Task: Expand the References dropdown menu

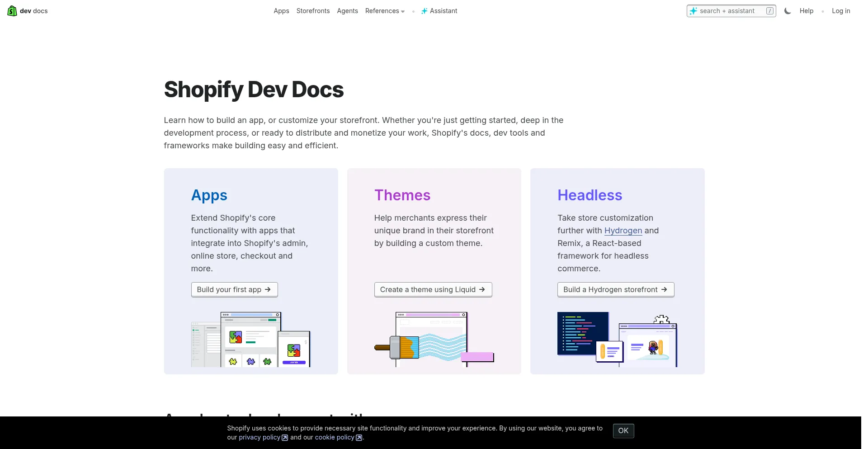Action: click(385, 11)
